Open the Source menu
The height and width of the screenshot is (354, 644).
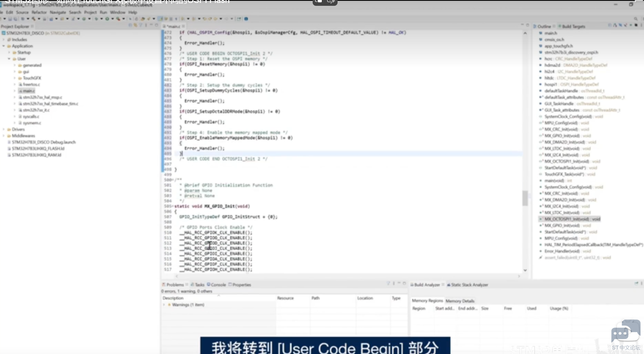click(22, 12)
